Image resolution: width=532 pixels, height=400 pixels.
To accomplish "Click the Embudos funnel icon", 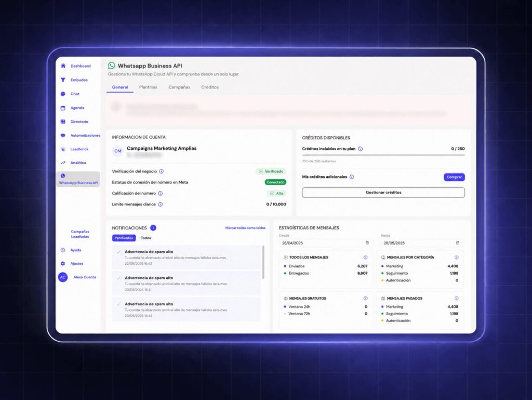I will tap(63, 80).
